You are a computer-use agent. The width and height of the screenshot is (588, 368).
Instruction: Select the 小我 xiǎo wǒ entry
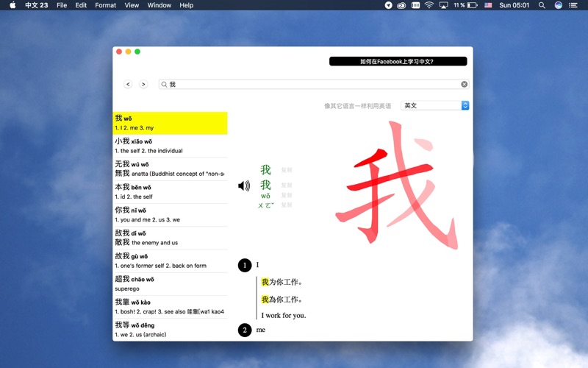point(170,146)
